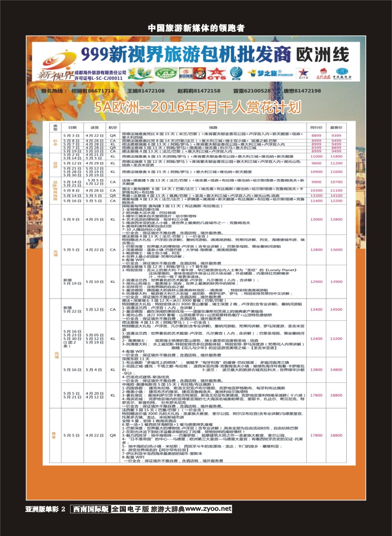Image resolution: width=392 pixels, height=536 pixels.
Task: Click the departure date 5月3日
Action: [x=71, y=136]
